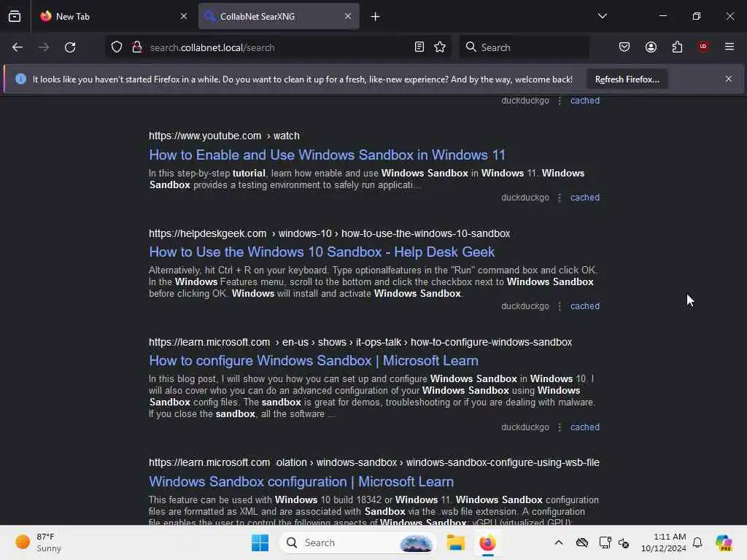Viewport: 747px width, 560px height.
Task: Open topmost cached link on page
Action: click(585, 101)
